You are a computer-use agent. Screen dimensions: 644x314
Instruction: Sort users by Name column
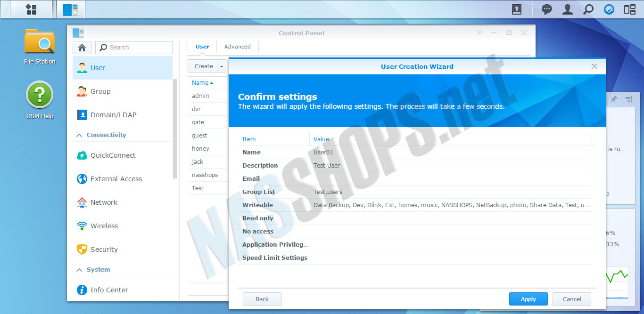[202, 83]
